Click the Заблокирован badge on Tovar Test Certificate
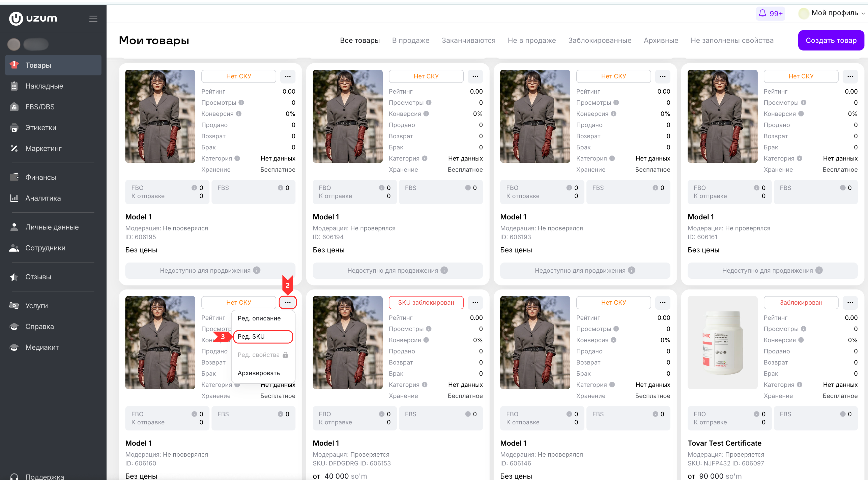The width and height of the screenshot is (868, 480). [x=801, y=302]
